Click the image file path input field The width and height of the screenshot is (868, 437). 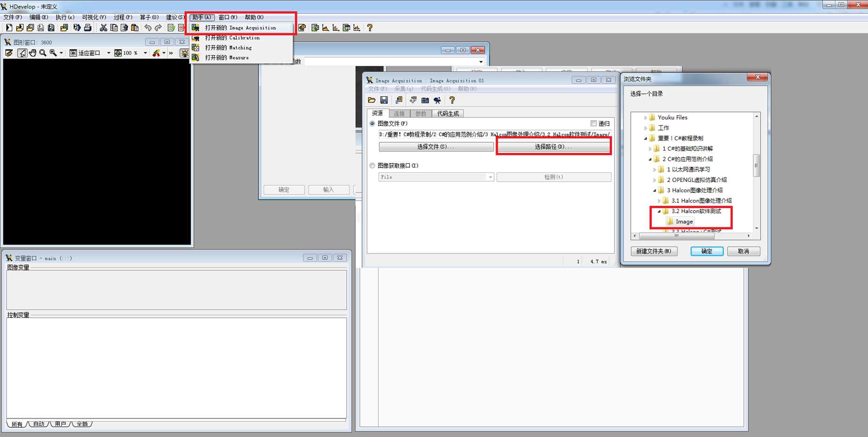pyautogui.click(x=494, y=134)
